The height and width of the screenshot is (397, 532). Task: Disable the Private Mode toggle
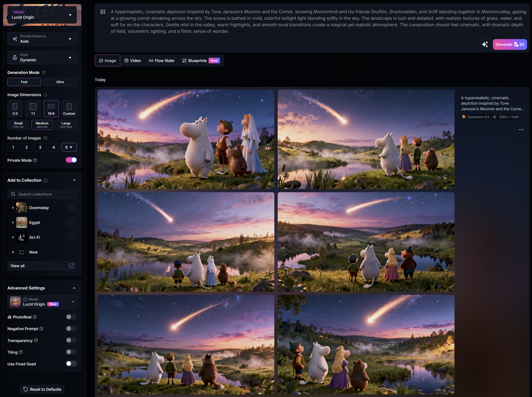click(x=71, y=160)
